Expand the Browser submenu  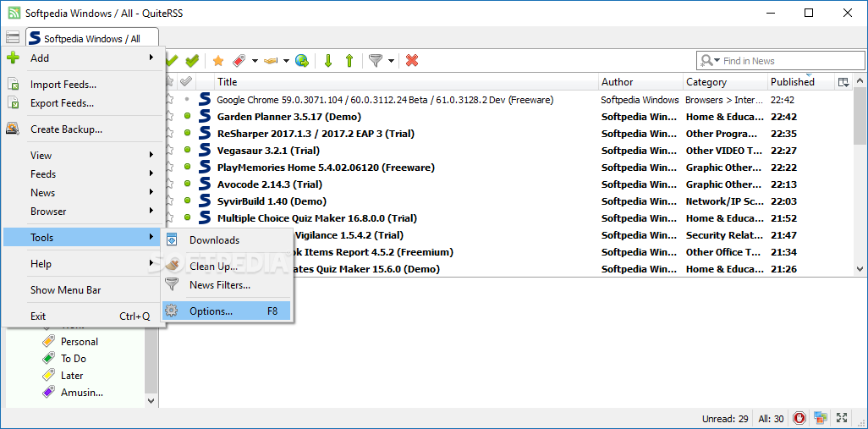point(83,212)
